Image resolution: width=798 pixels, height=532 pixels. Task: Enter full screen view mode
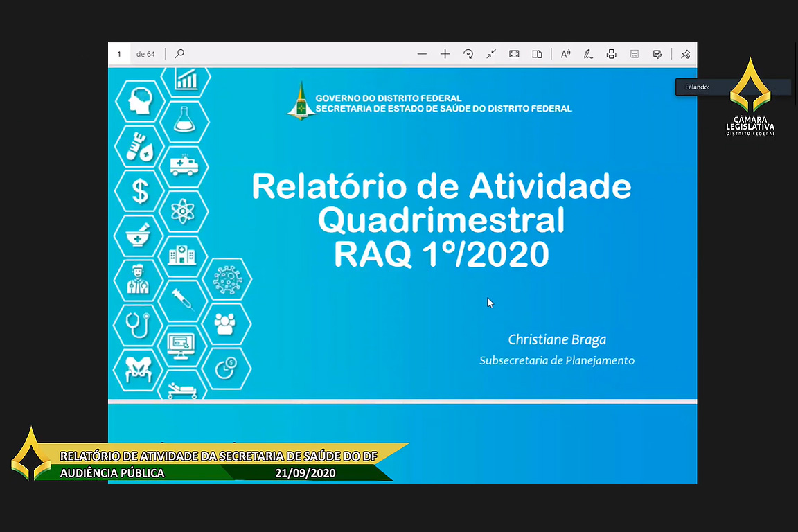(514, 54)
